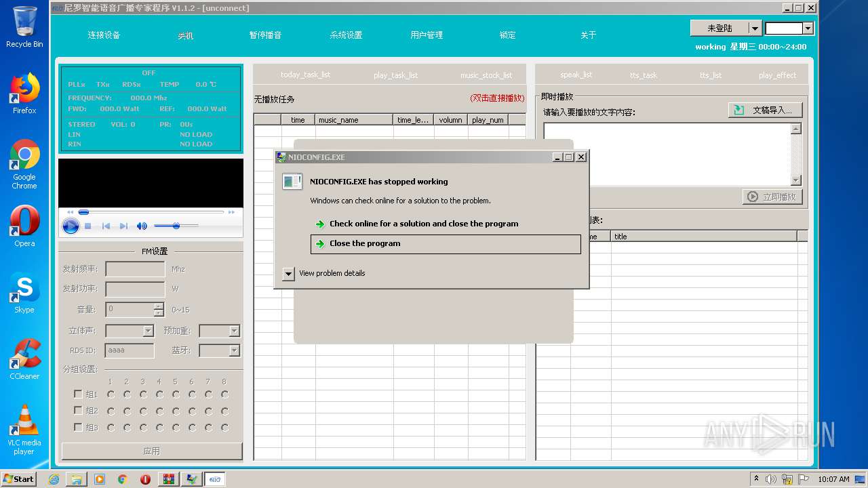The width and height of the screenshot is (868, 488).
Task: Open File Explorer from the taskbar
Action: (x=77, y=479)
